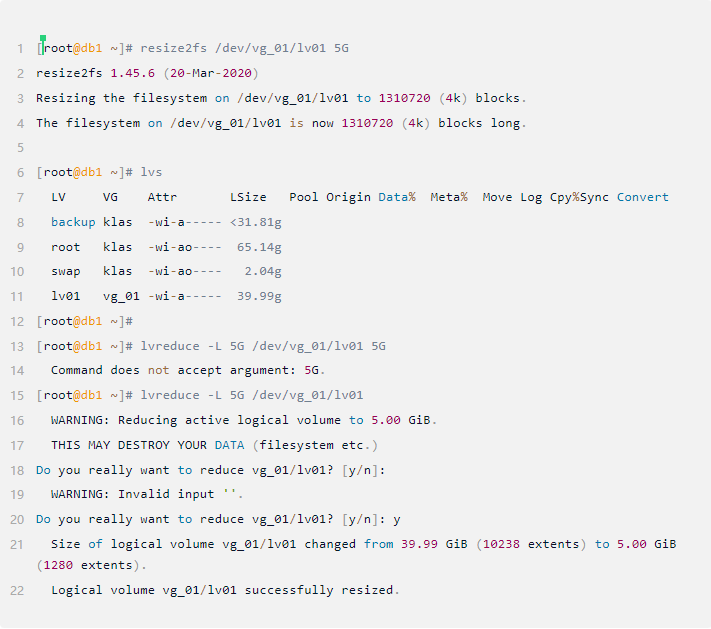Click line number 7 in the gutter
Viewport: 711px width, 629px height.
click(19, 198)
